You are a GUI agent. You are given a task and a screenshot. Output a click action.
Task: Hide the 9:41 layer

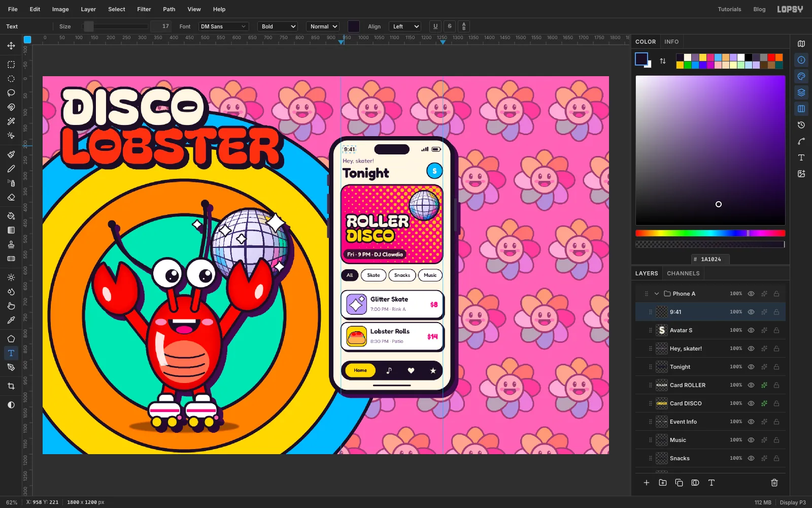coord(751,312)
